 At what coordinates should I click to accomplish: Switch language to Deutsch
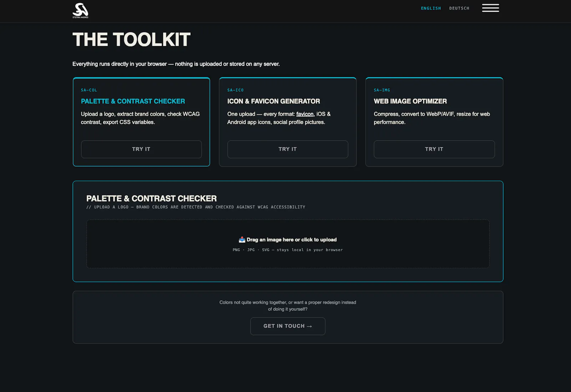tap(459, 8)
